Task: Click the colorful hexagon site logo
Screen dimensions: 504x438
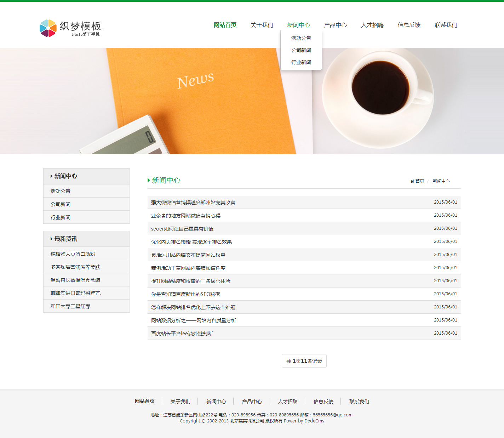Action: [x=48, y=28]
